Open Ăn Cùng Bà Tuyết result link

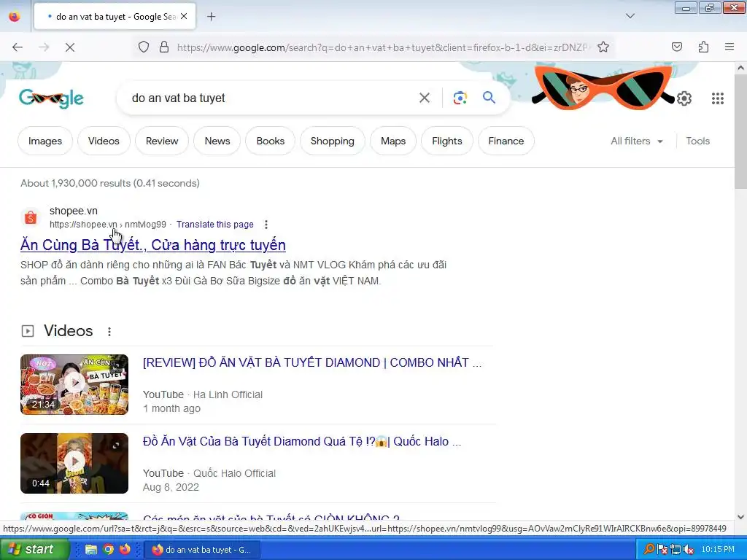click(153, 245)
